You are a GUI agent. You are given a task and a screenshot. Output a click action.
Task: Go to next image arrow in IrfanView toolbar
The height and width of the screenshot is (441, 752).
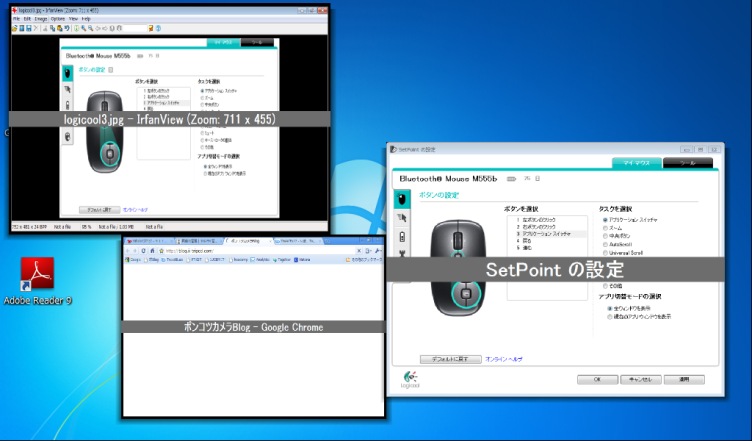point(105,28)
